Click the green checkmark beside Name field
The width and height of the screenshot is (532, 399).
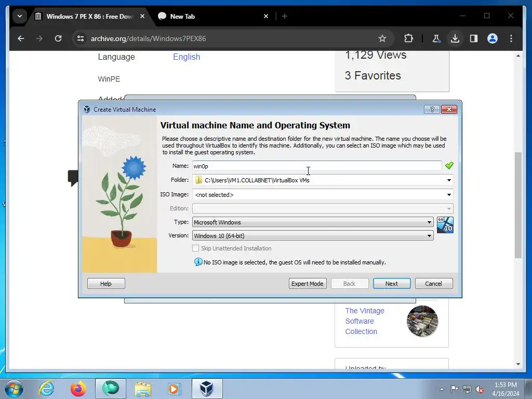click(449, 166)
